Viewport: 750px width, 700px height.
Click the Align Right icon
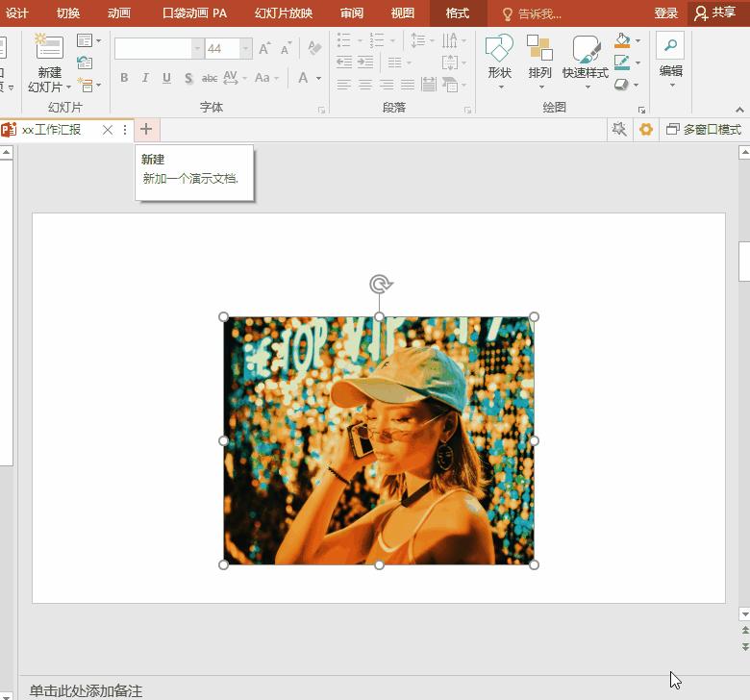pos(387,86)
